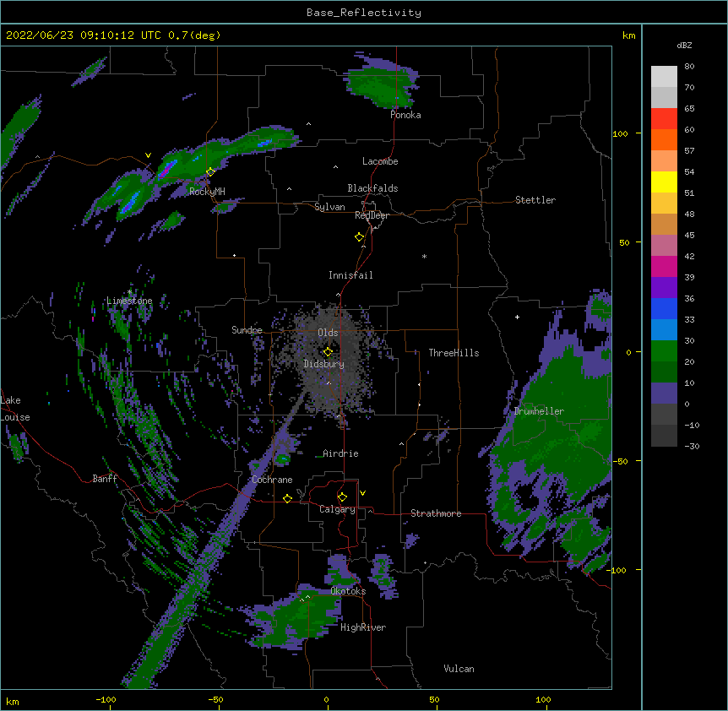Click the 10 dBZ slate blue swatch
The height and width of the screenshot is (711, 728).
[x=664, y=393]
